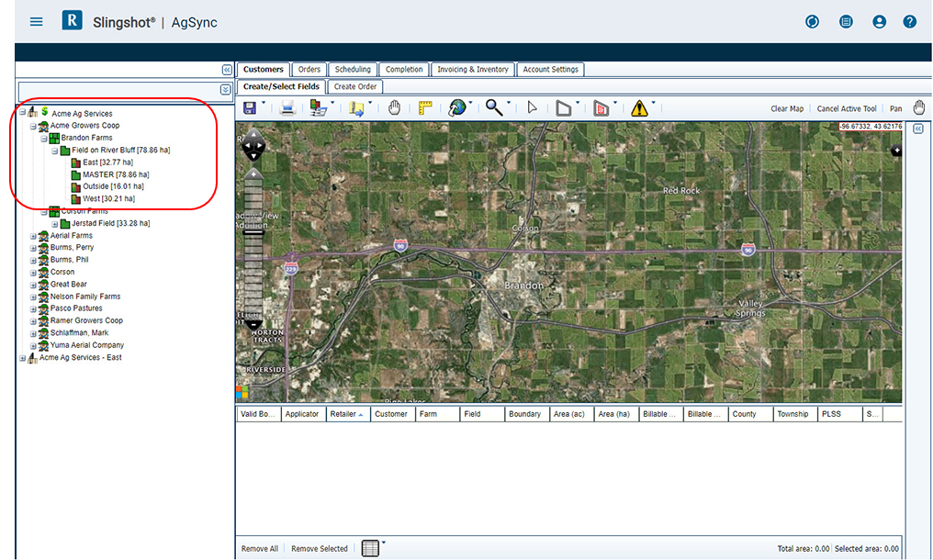Image resolution: width=933 pixels, height=560 pixels.
Task: Collapse Field on River Bluff node
Action: coord(55,151)
